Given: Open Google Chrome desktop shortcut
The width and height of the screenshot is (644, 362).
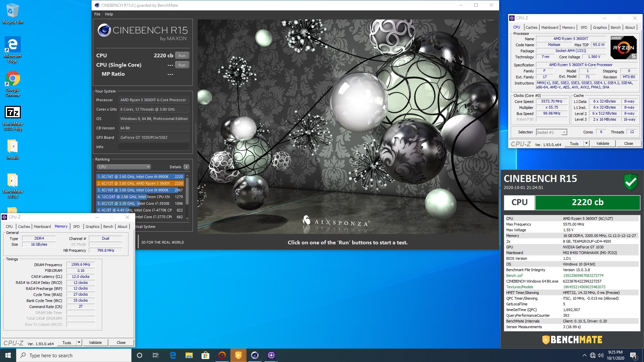Looking at the screenshot, I should click(x=12, y=84).
